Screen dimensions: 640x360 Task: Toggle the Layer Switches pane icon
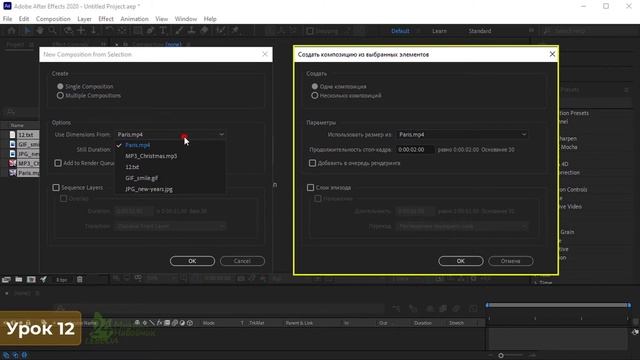point(6,355)
